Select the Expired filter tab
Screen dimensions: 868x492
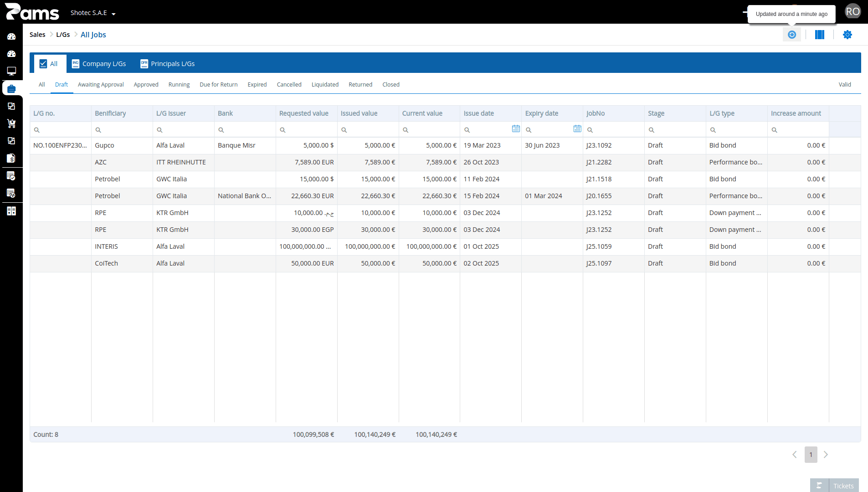coord(257,85)
